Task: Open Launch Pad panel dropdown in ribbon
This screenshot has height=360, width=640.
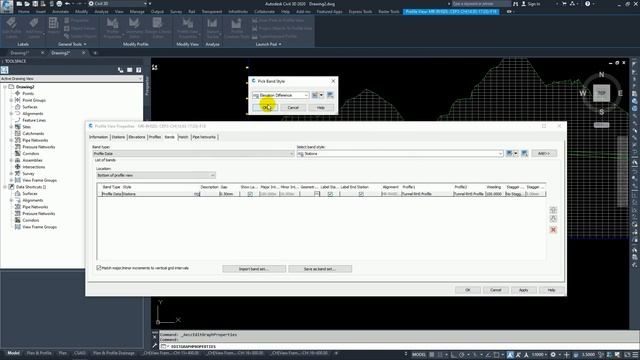Action: [x=268, y=44]
